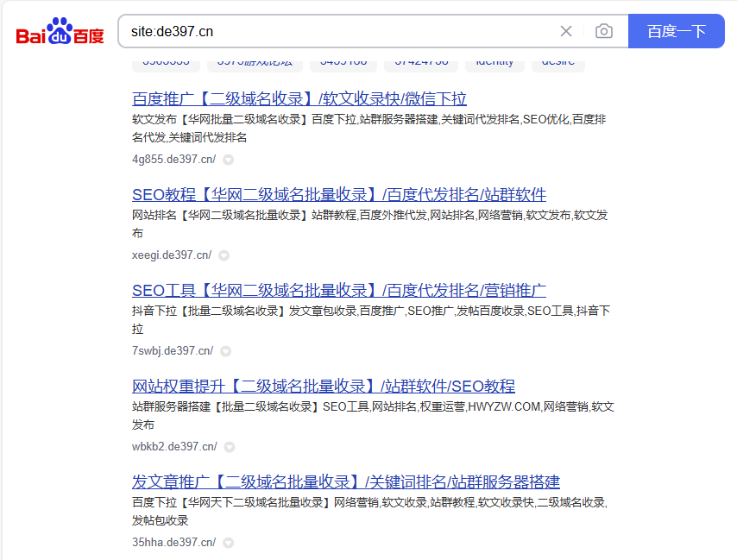
Task: Click the search field containing site:de397.cn
Action: point(337,32)
